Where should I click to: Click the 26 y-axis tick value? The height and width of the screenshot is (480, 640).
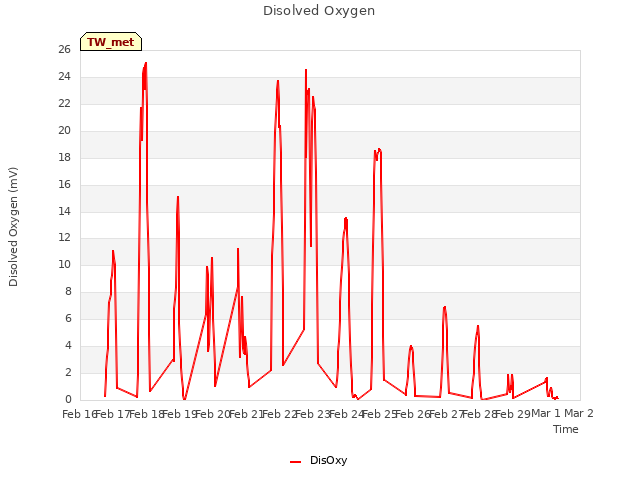point(64,49)
